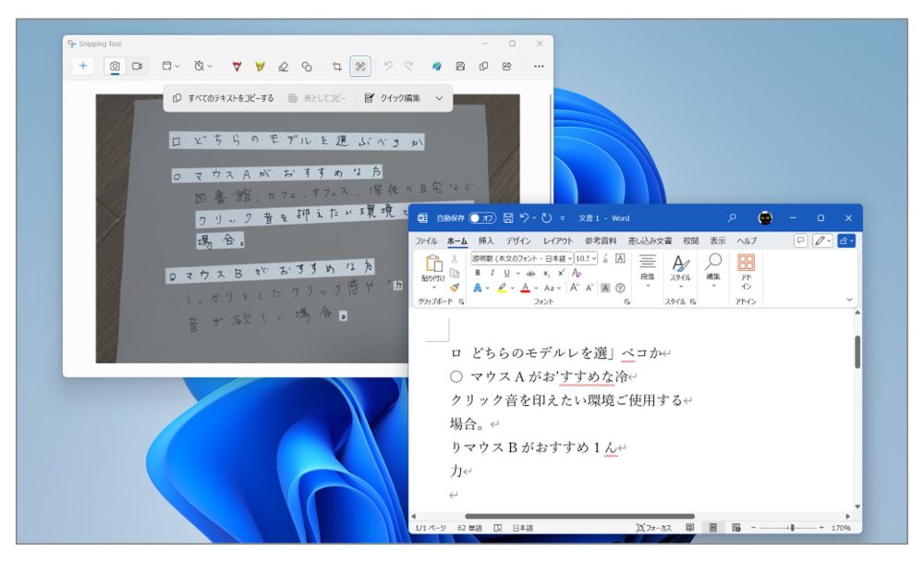The height and width of the screenshot is (563, 924).
Task: Choose the eraser tool in Snipping Tool
Action: coord(283,67)
